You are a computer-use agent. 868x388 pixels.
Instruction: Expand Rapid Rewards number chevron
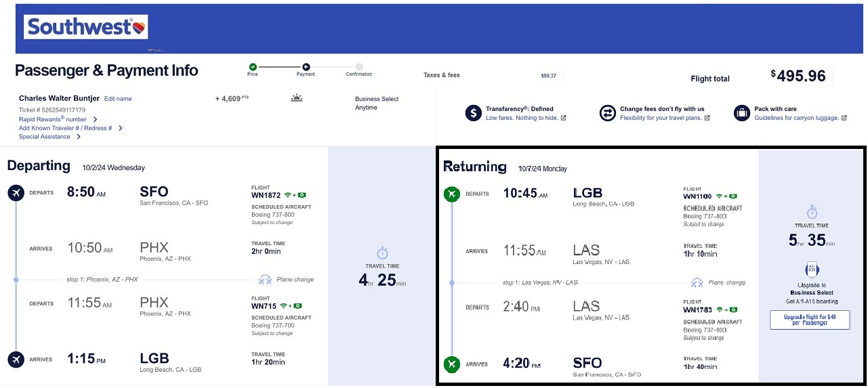pos(95,119)
